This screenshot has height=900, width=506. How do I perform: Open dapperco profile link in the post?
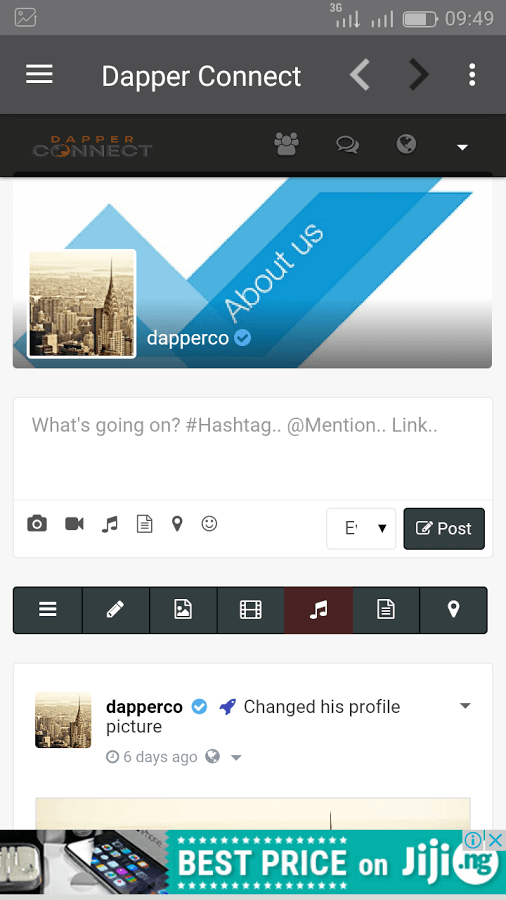144,707
